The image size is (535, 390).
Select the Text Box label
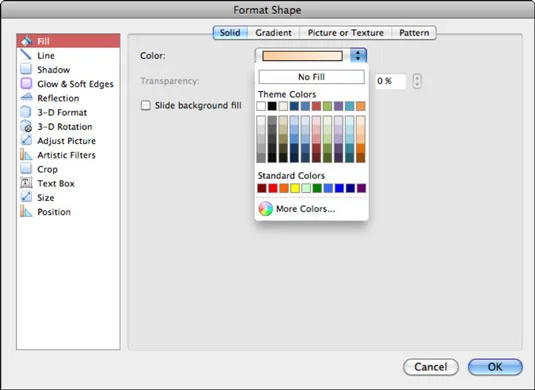pos(56,184)
